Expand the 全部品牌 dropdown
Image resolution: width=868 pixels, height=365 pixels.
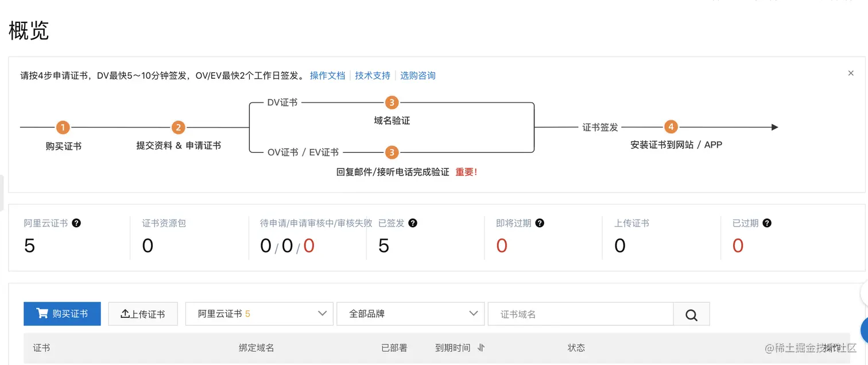point(410,314)
